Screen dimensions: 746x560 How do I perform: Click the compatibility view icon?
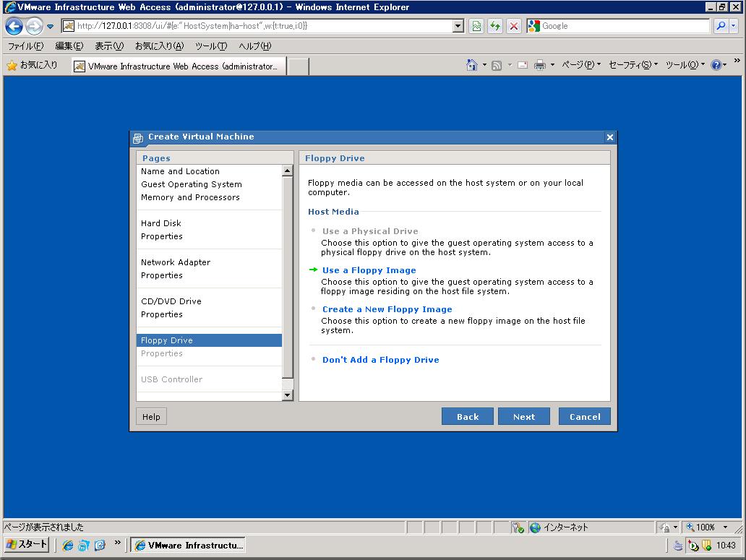click(476, 26)
